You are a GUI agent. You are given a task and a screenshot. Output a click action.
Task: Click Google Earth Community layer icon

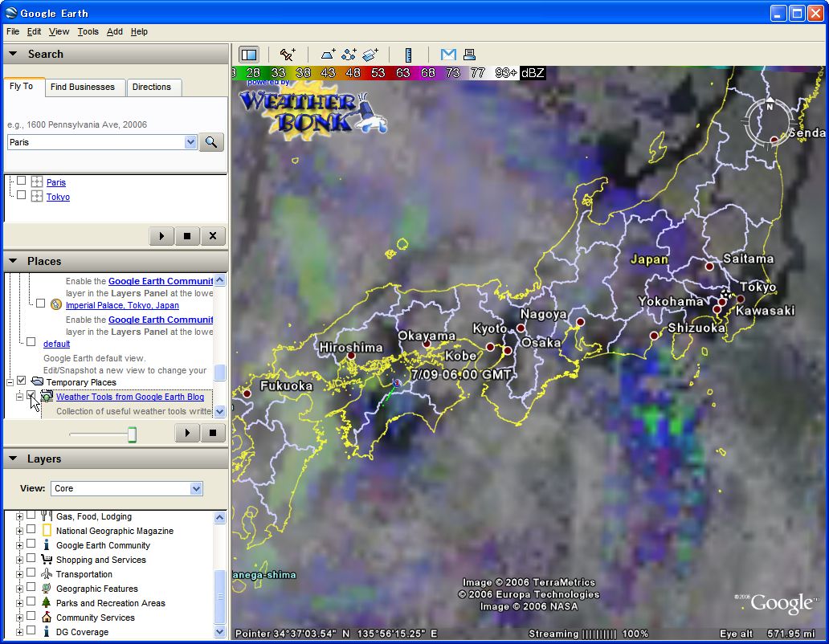pyautogui.click(x=47, y=544)
